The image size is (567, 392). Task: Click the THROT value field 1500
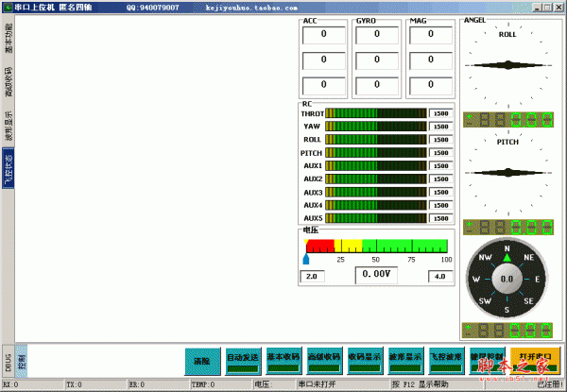440,113
